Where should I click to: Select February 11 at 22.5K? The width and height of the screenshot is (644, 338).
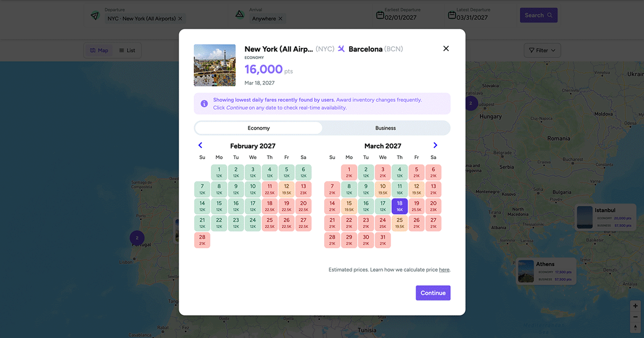click(269, 189)
